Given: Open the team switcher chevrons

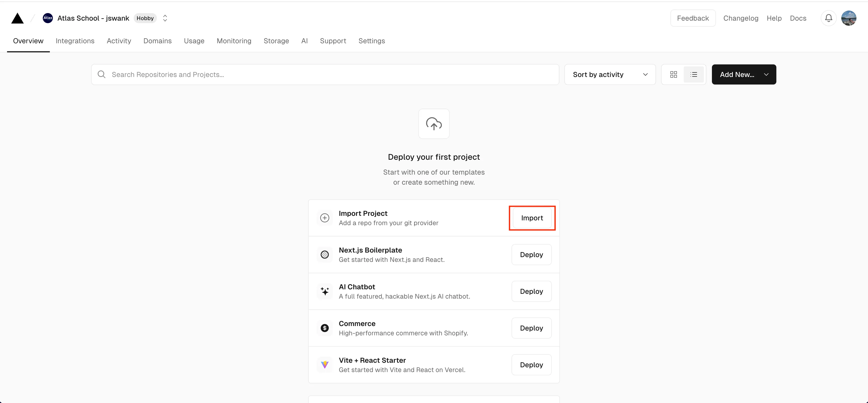Looking at the screenshot, I should [165, 18].
